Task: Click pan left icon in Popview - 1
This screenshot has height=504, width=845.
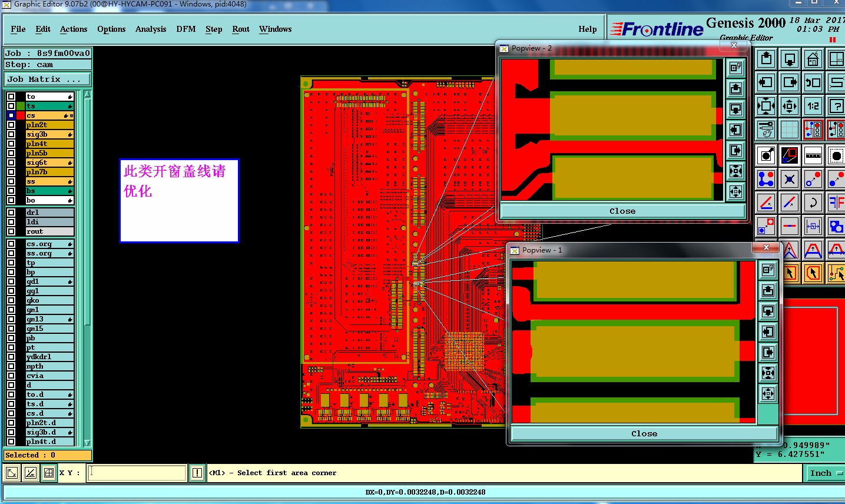Action: 768,331
